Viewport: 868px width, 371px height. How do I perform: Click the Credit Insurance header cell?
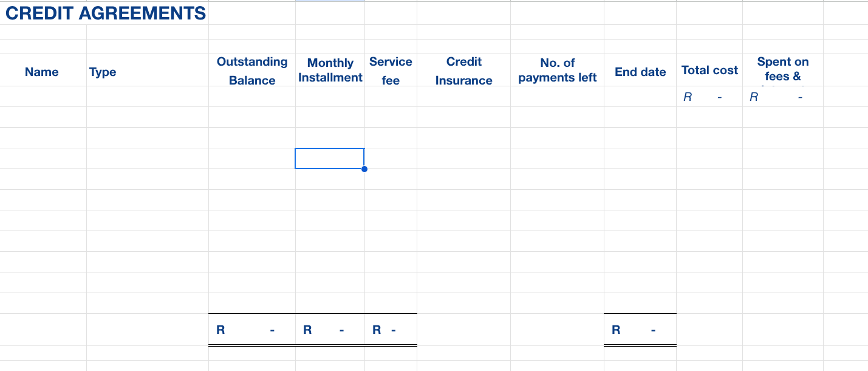463,70
